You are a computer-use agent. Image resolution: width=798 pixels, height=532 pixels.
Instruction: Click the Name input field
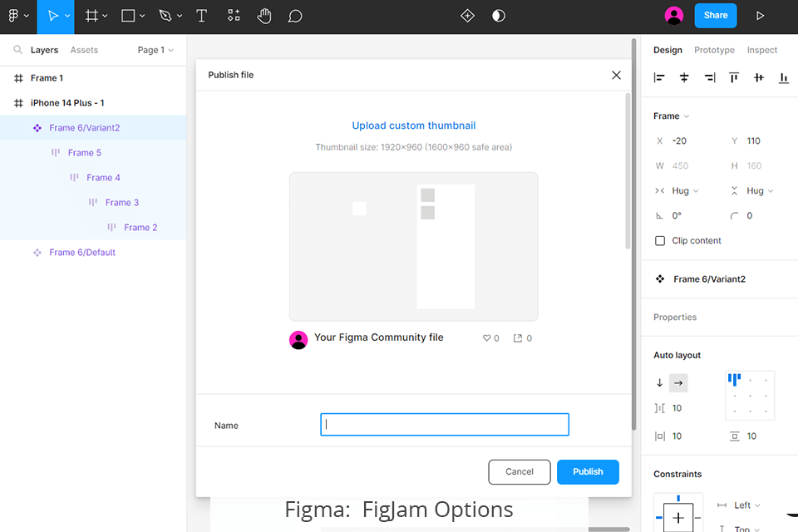coord(444,425)
